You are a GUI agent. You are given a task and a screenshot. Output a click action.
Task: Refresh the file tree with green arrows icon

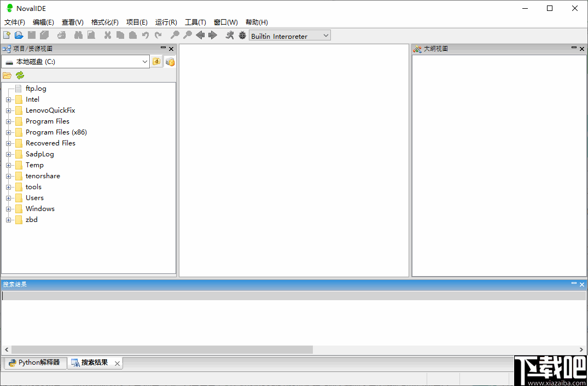20,75
